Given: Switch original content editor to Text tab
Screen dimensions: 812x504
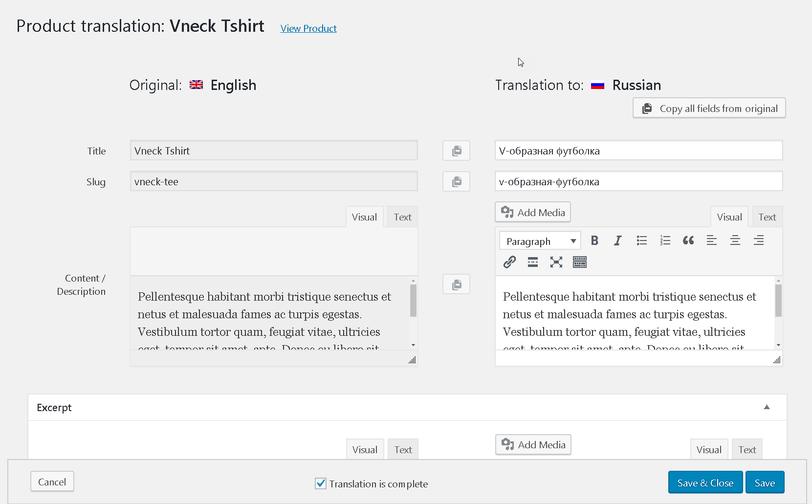Looking at the screenshot, I should [x=402, y=217].
